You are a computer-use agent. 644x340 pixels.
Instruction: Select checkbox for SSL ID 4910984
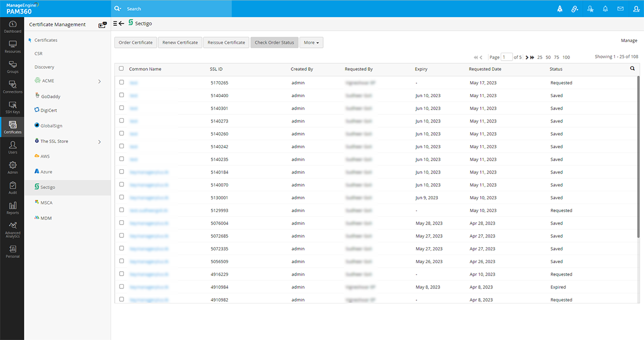point(121,287)
